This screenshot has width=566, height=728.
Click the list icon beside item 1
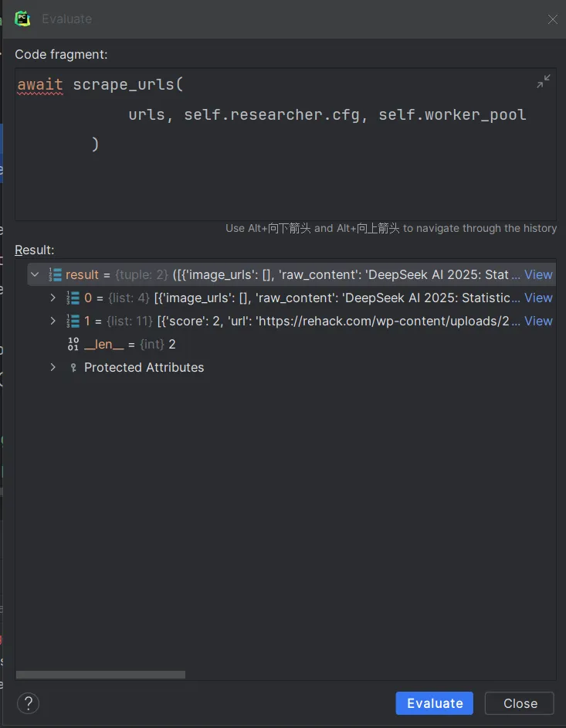coord(73,321)
